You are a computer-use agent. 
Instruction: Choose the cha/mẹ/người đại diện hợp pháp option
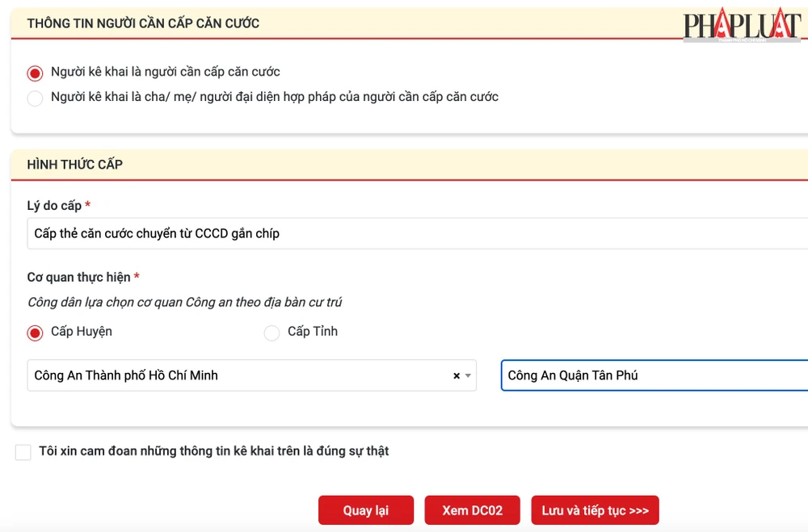pyautogui.click(x=35, y=98)
